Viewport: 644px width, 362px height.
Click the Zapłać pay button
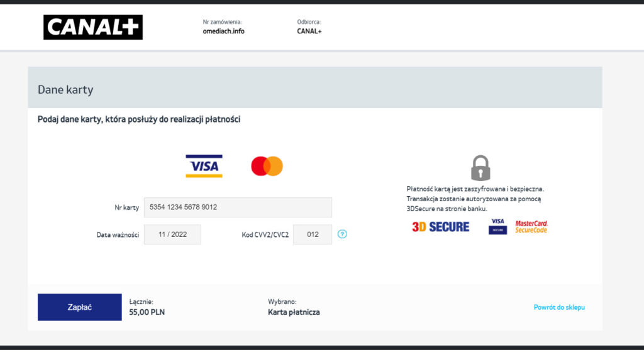(80, 307)
